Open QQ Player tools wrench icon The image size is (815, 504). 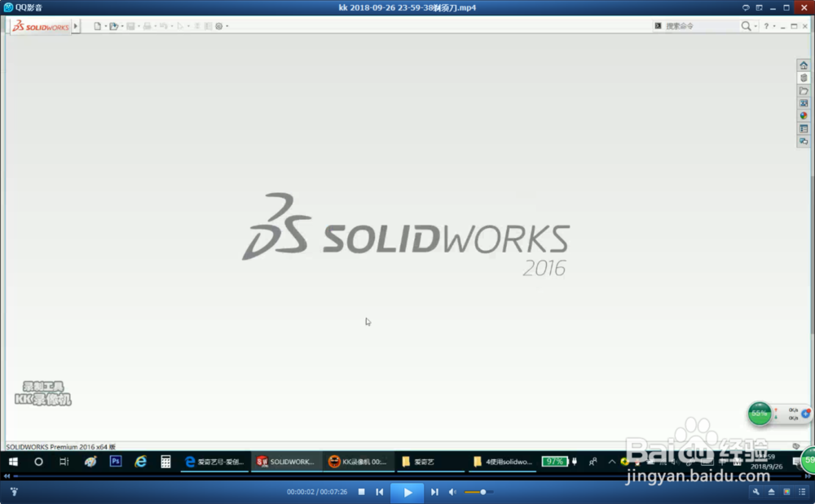[756, 492]
